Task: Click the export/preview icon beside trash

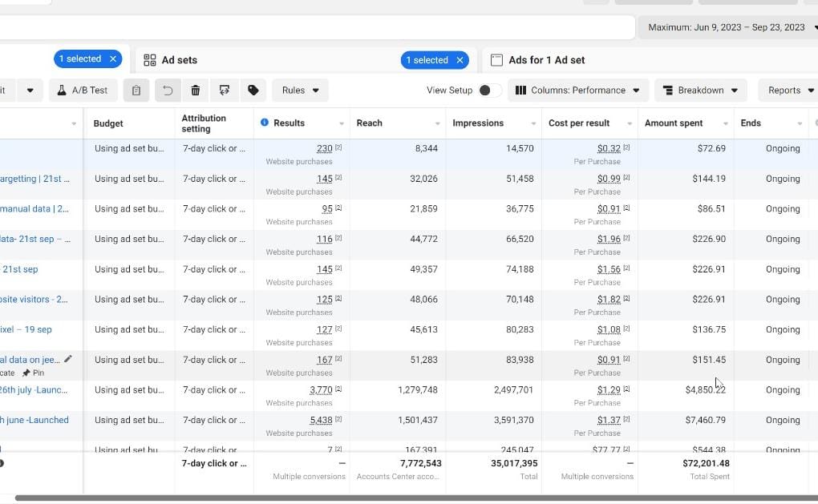Action: coord(225,91)
